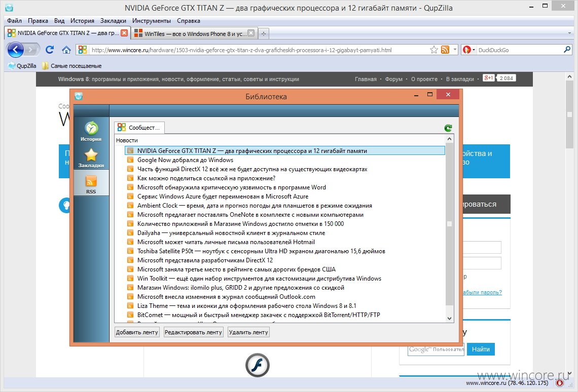Go back using the blue back arrow
Screen dimensions: 578x392
(x=16, y=50)
